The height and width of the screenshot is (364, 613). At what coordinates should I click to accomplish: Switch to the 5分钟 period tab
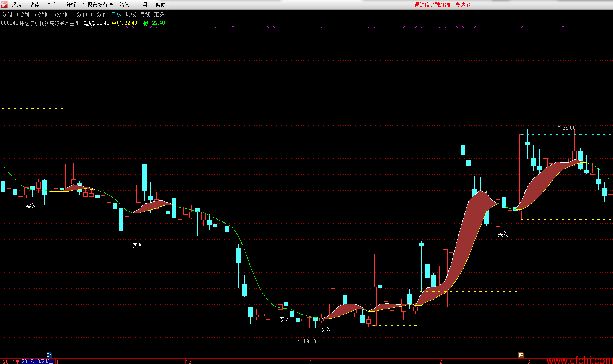[40, 14]
